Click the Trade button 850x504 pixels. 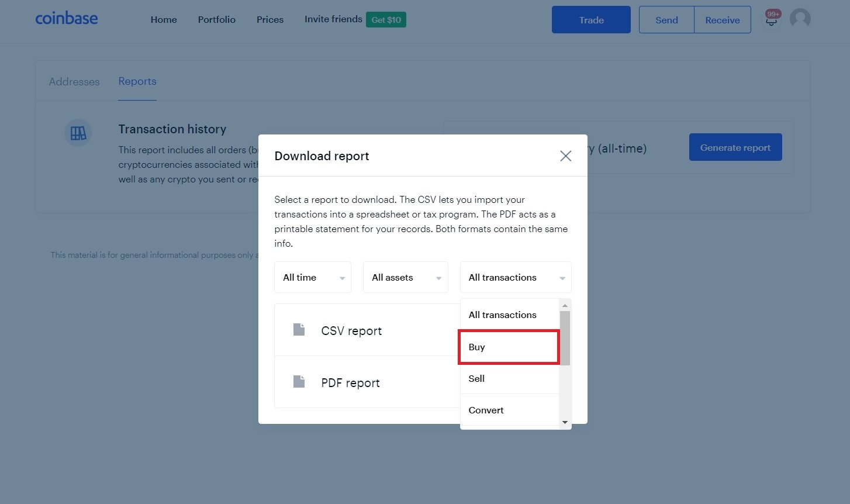tap(591, 20)
